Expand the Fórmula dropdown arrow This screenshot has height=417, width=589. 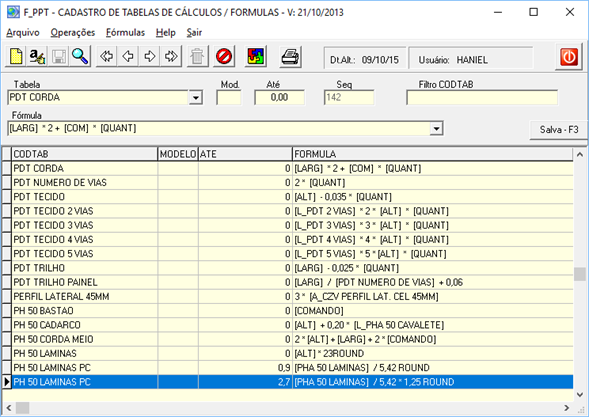pos(436,128)
